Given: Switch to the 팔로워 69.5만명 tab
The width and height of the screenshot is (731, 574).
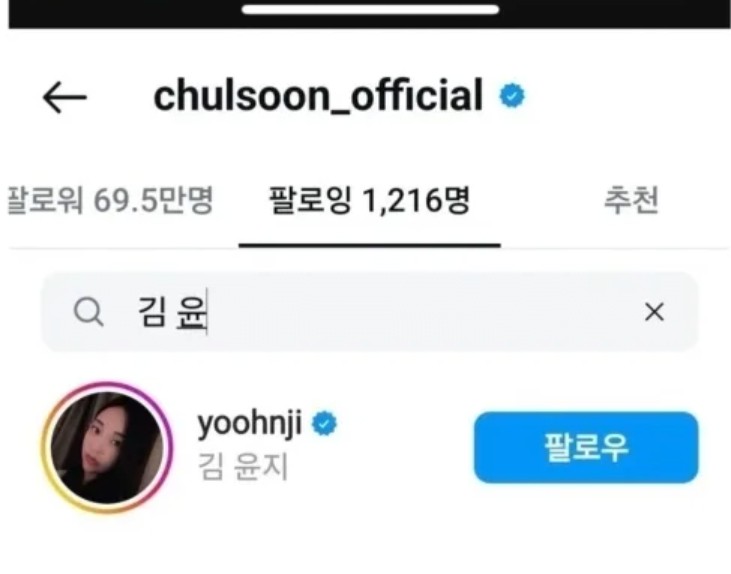Looking at the screenshot, I should [111, 201].
